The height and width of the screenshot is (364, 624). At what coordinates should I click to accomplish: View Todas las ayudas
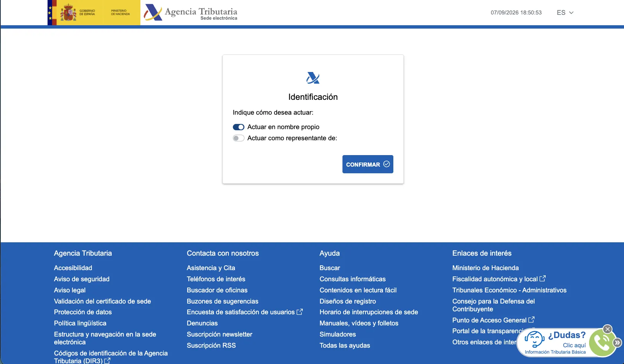345,345
